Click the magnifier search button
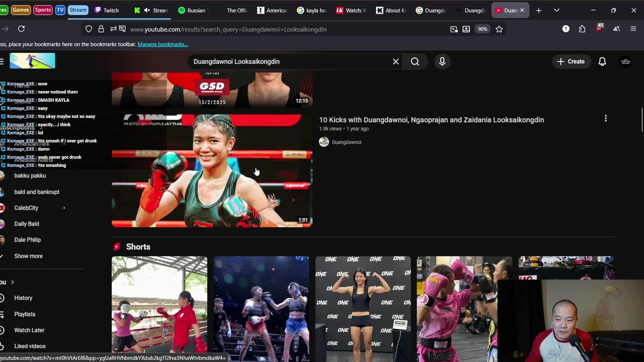Screen dimensions: 644x362 (x=415, y=61)
